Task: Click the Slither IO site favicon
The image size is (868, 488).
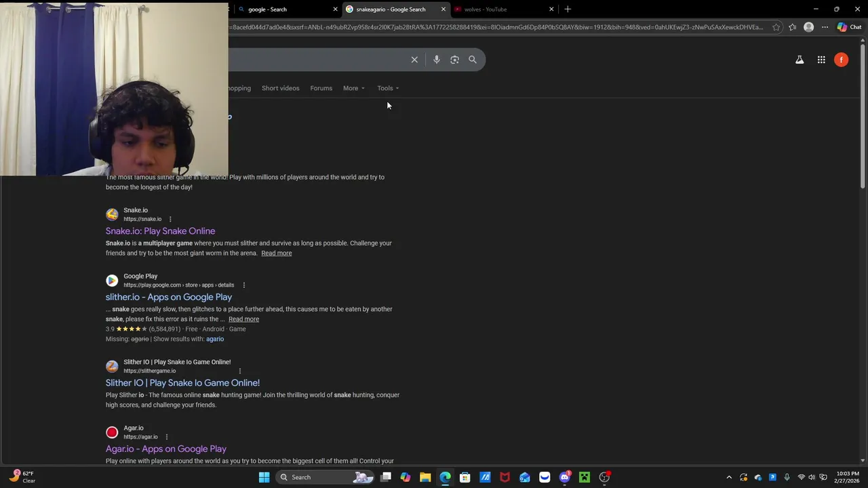Action: [112, 367]
